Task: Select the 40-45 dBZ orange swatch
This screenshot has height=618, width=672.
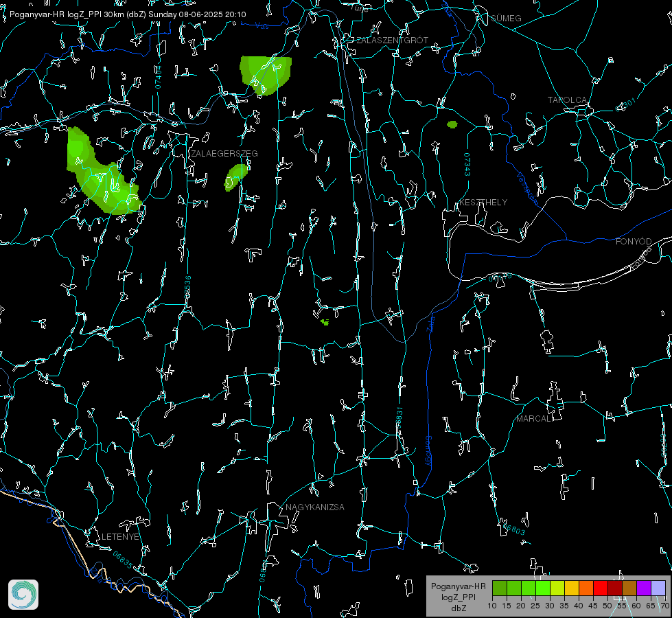Action: pos(586,588)
